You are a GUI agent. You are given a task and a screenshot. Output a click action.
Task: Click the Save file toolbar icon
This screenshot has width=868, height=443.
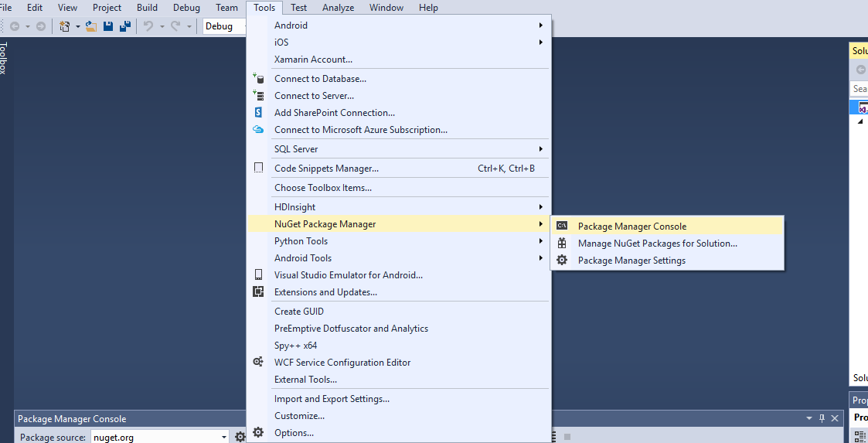(x=108, y=26)
